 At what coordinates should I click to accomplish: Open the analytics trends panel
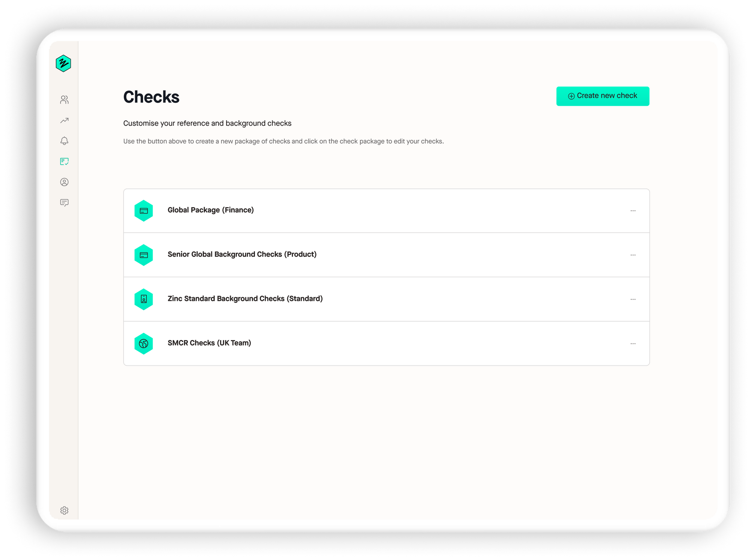(64, 120)
